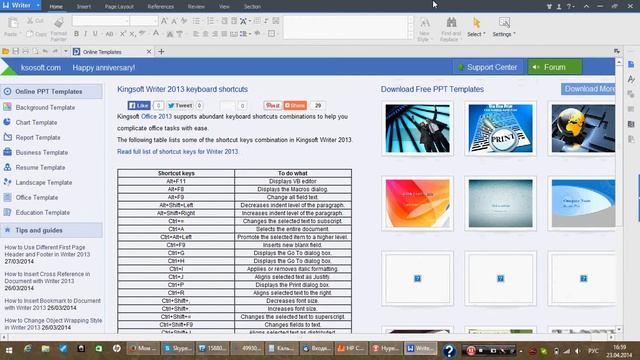Click the Support Center button
The image size is (640, 360).
coord(488,67)
